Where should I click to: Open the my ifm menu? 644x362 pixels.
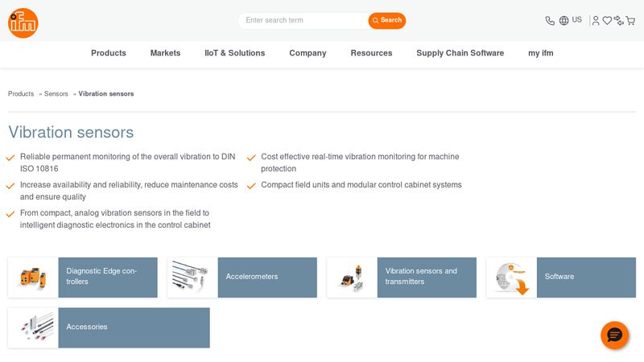click(x=540, y=53)
